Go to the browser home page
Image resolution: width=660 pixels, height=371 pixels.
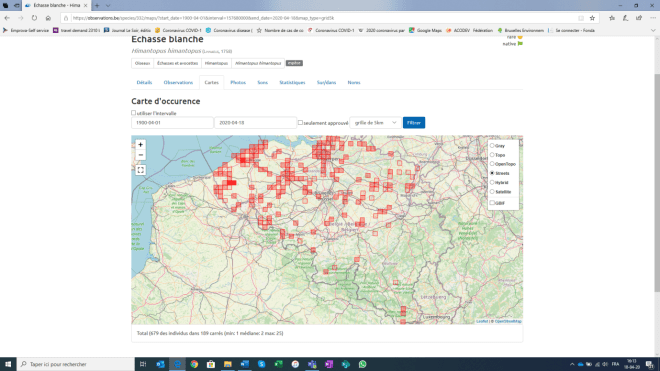48,18
